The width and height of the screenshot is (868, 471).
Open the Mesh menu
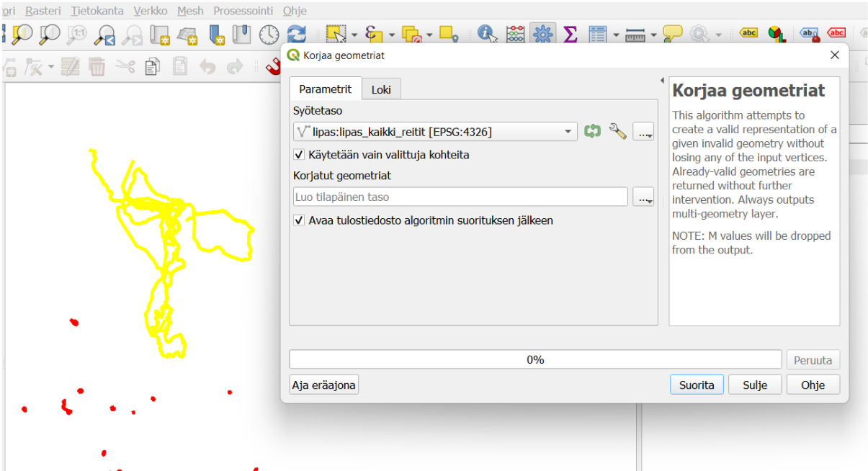tap(190, 11)
